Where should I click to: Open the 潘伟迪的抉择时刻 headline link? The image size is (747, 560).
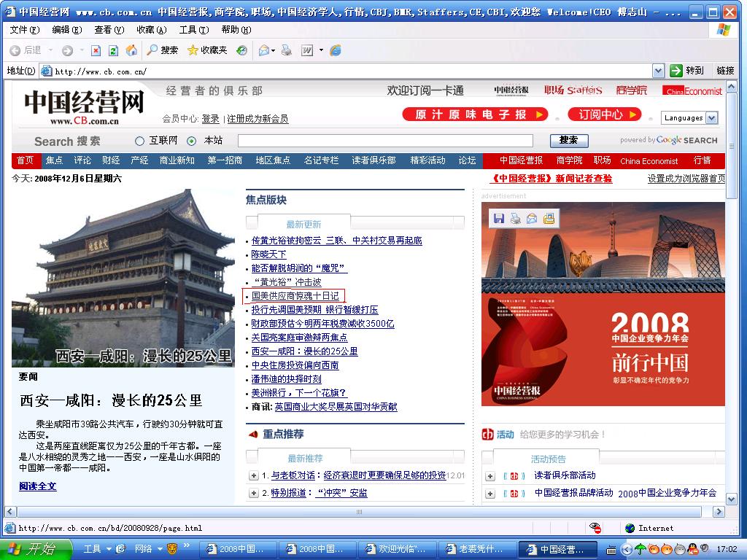(286, 379)
